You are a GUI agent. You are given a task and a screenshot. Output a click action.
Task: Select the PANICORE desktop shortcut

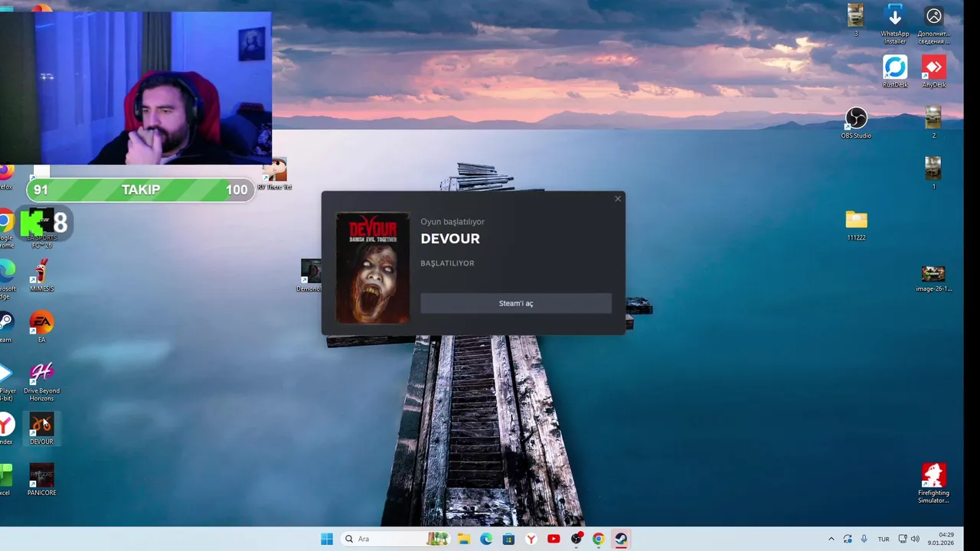(x=41, y=480)
